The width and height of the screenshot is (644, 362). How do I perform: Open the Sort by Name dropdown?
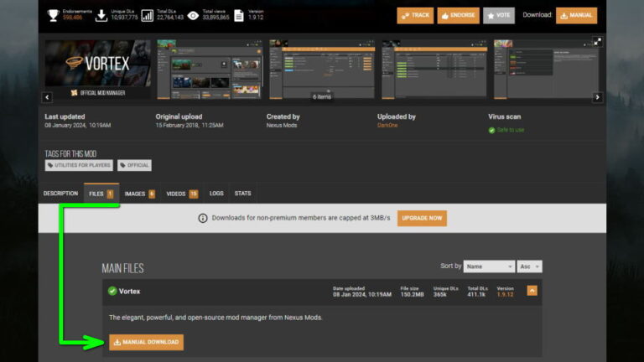489,266
